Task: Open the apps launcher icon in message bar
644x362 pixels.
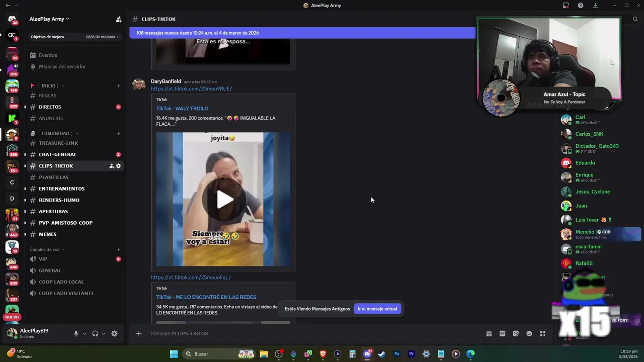Action: [x=542, y=333]
